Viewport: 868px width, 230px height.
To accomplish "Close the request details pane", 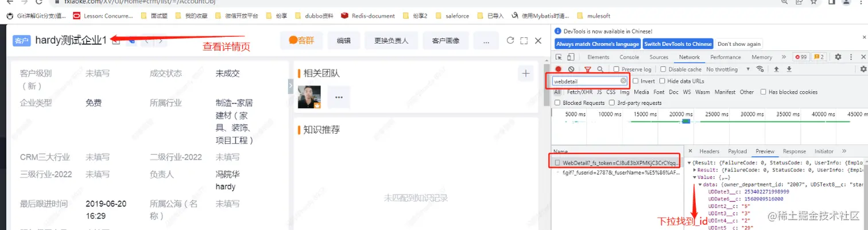I will coord(691,151).
